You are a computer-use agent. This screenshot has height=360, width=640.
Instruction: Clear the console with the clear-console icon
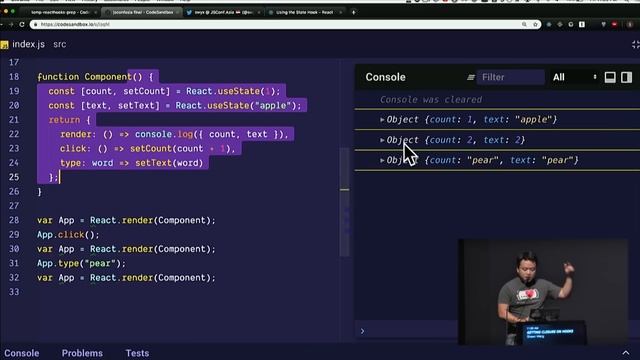tap(471, 77)
